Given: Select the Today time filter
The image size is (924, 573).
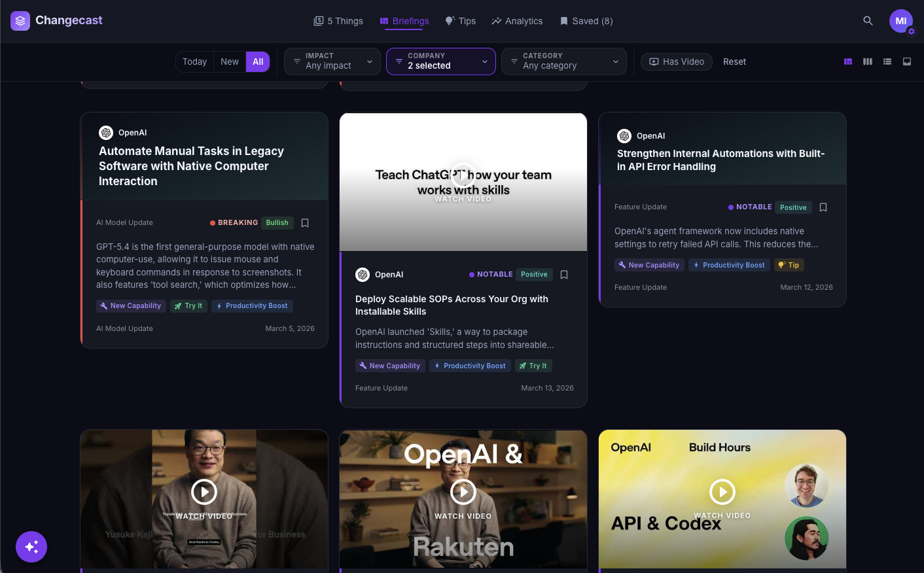Looking at the screenshot, I should (x=194, y=61).
